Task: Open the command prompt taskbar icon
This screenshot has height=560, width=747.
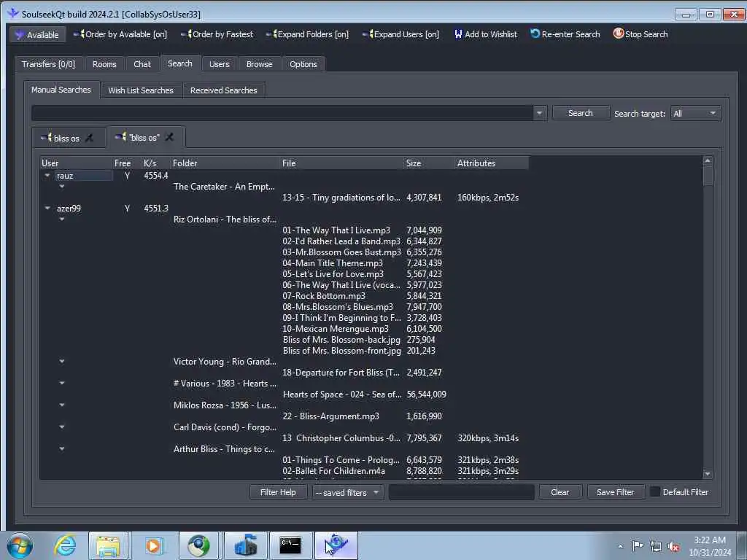Action: [290, 545]
